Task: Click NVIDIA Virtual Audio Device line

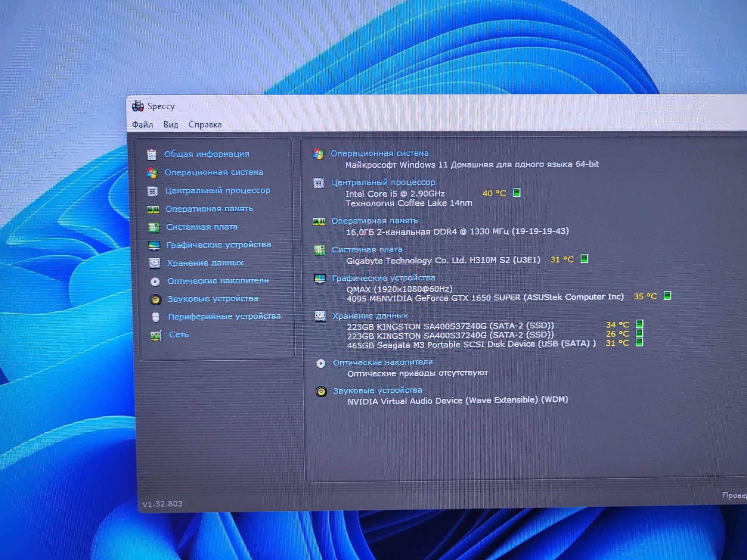Action: [x=458, y=401]
